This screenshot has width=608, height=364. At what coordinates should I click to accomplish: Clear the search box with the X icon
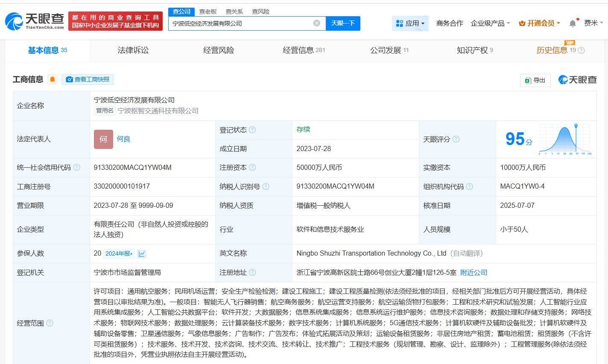click(x=316, y=23)
